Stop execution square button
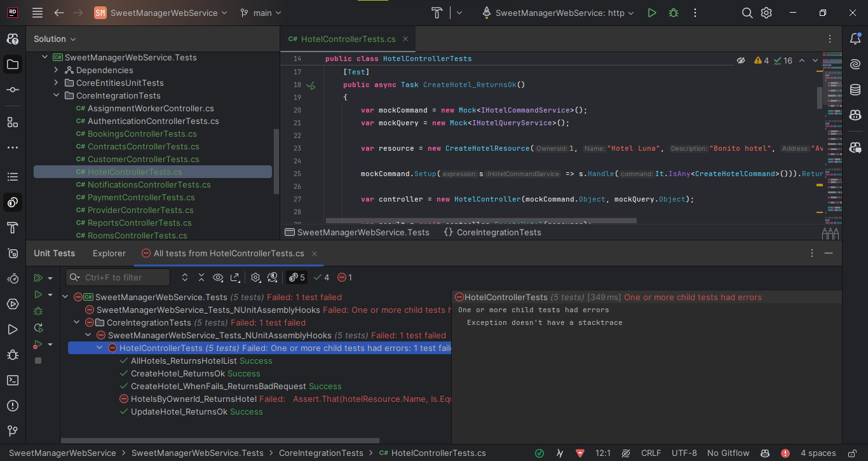 (x=38, y=361)
